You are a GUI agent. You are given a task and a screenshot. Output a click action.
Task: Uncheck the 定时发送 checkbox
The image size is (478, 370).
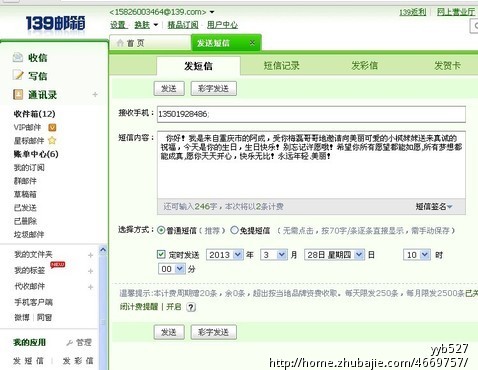coord(161,255)
